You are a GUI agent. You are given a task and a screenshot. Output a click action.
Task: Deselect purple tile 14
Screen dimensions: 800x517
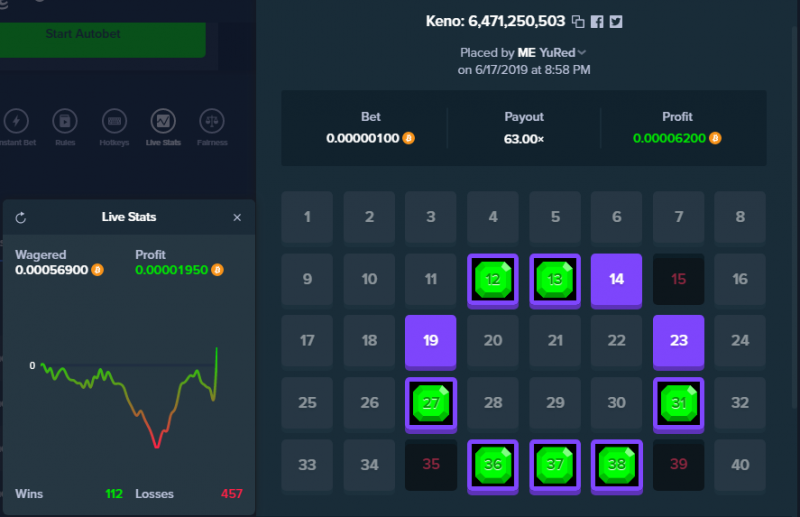click(x=616, y=281)
